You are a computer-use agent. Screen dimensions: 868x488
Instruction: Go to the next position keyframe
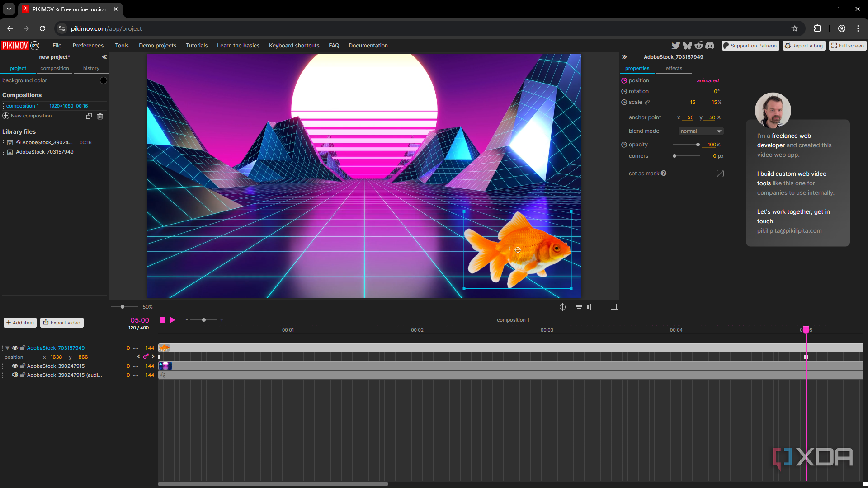(x=153, y=357)
